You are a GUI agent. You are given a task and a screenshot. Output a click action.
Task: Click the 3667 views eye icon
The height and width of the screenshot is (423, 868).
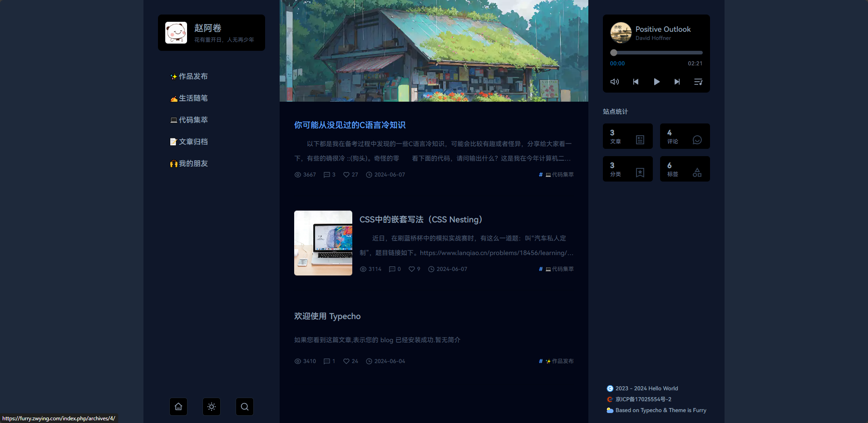click(x=298, y=175)
